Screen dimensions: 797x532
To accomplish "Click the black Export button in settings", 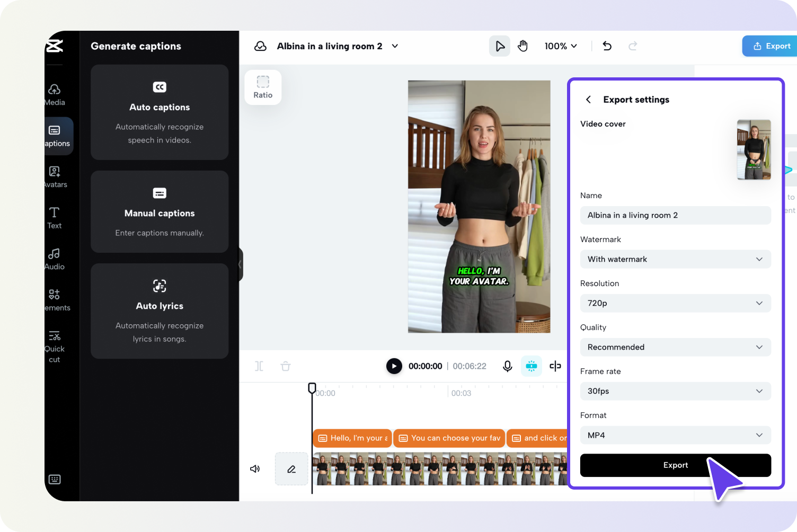I will pyautogui.click(x=676, y=465).
